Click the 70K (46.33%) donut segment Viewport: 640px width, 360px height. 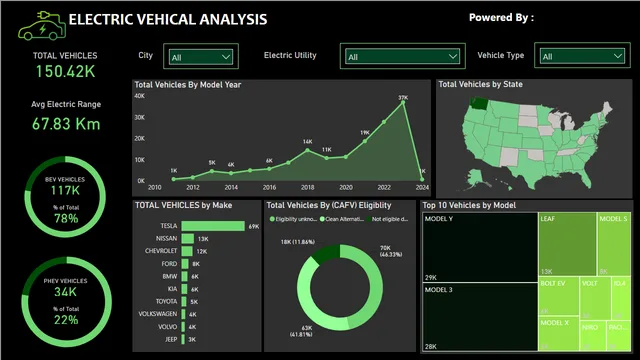coord(375,286)
